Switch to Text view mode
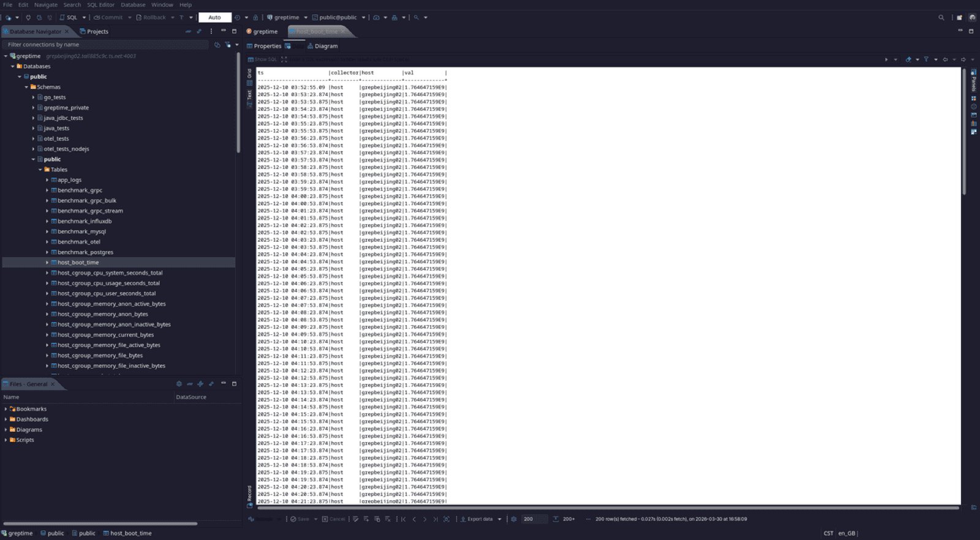The height and width of the screenshot is (540, 980). tap(249, 99)
